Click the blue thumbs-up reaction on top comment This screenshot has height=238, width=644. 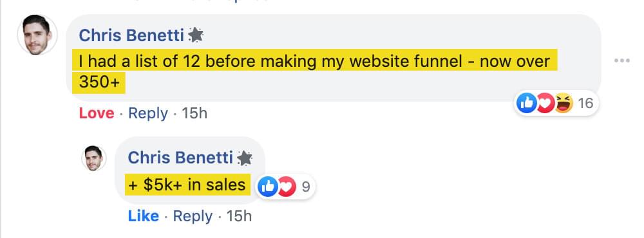527,102
